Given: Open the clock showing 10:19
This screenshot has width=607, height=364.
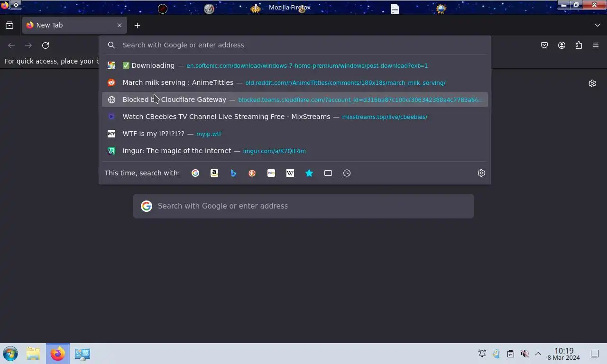Looking at the screenshot, I should [x=563, y=354].
